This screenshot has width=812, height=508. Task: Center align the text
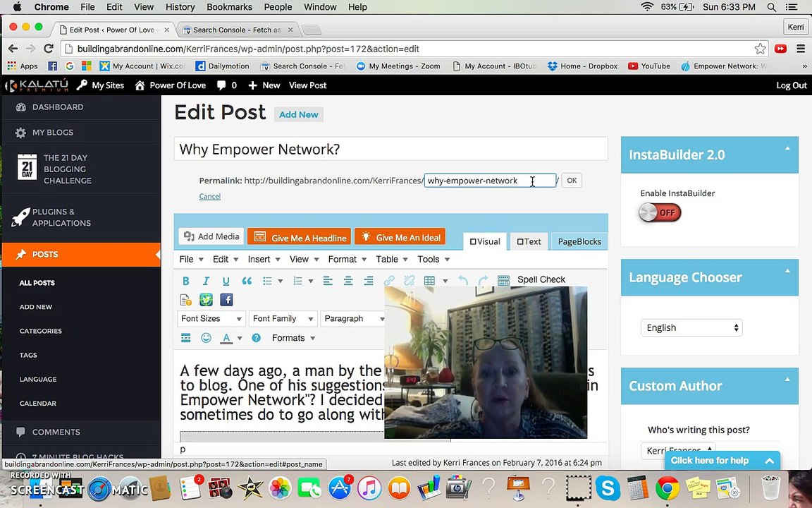[348, 281]
